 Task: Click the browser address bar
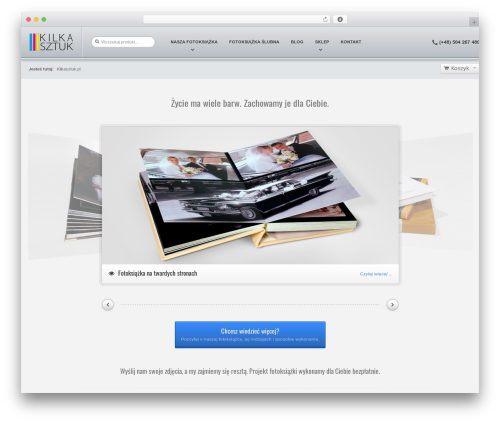pyautogui.click(x=237, y=20)
